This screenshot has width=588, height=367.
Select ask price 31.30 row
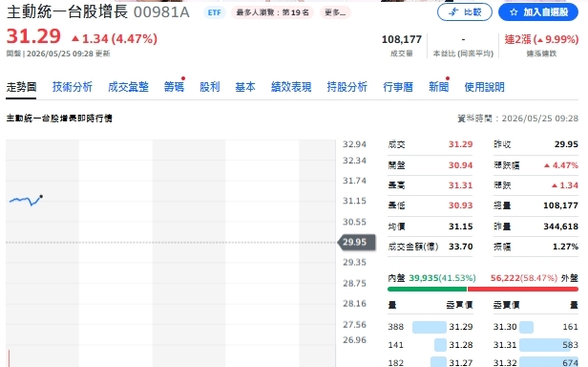coord(535,327)
